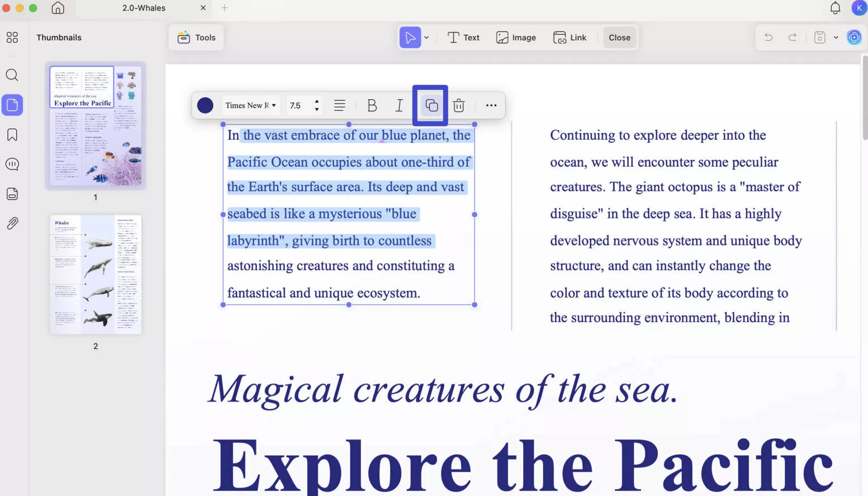This screenshot has height=496, width=868.
Task: Open the text alignment options
Action: 340,105
